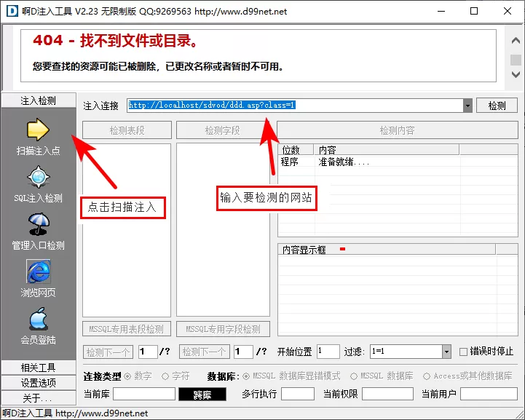Close the 啊D注入工具 window
This screenshot has height=420, width=525.
tap(508, 11)
